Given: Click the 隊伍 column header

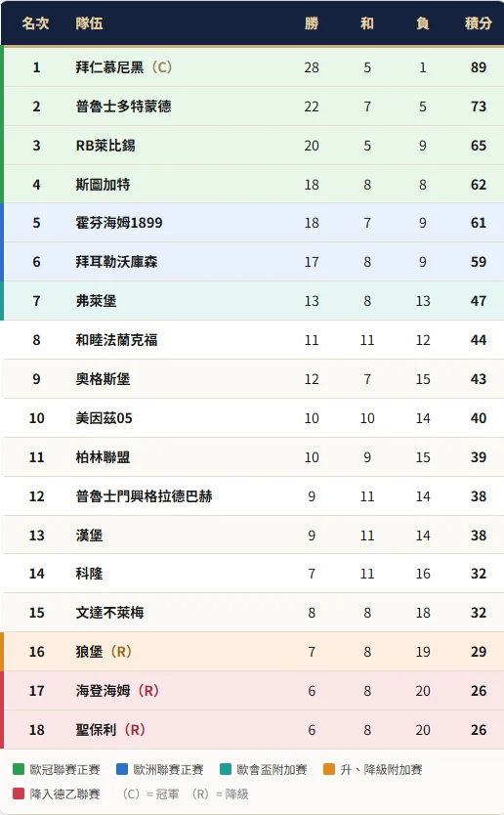Looking at the screenshot, I should tap(89, 23).
